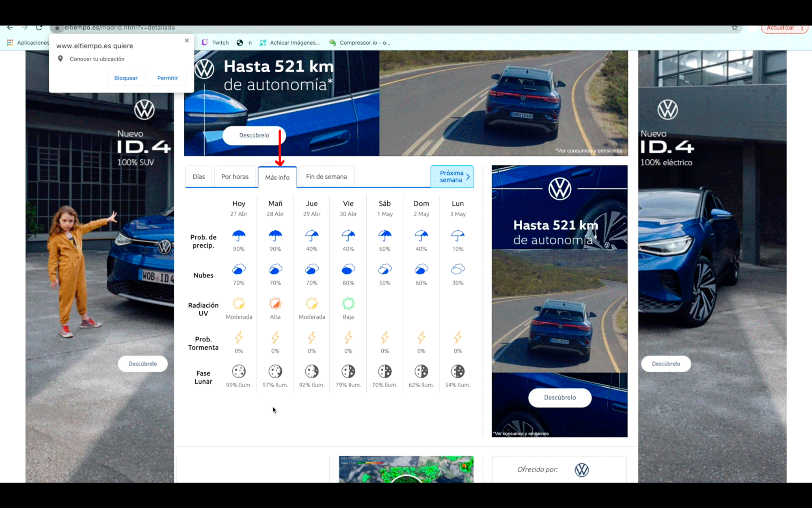The width and height of the screenshot is (812, 508).
Task: Click location permission popup close button
Action: tap(186, 40)
